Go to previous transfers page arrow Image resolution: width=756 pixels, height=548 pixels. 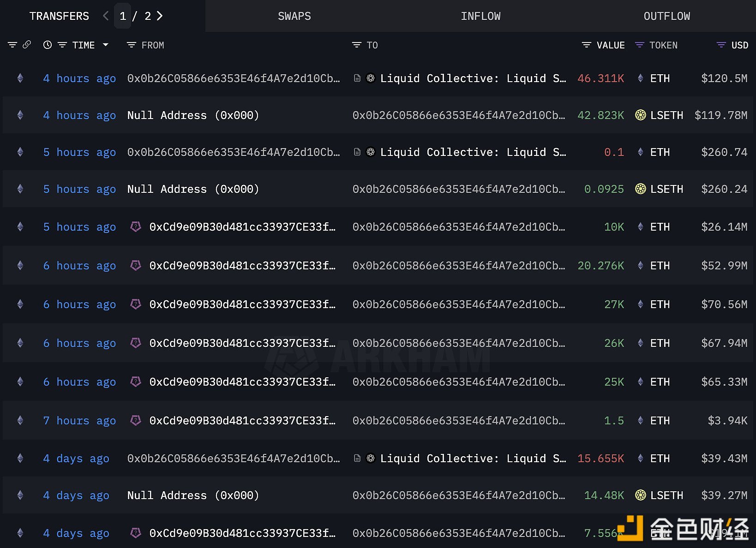coord(106,16)
